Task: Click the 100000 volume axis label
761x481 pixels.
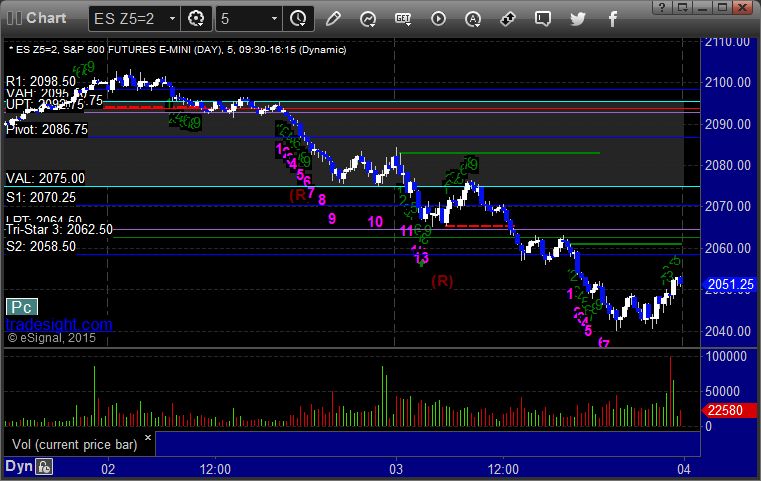Action: pos(726,357)
